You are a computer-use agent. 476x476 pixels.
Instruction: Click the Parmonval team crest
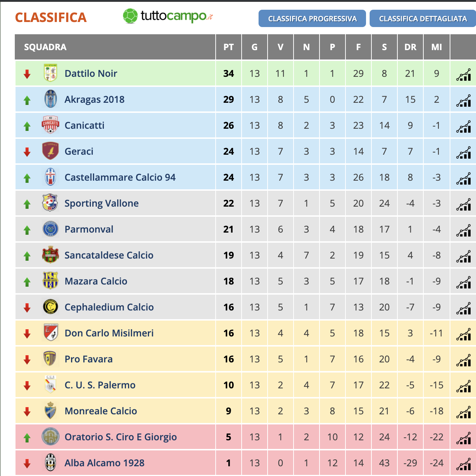click(50, 229)
